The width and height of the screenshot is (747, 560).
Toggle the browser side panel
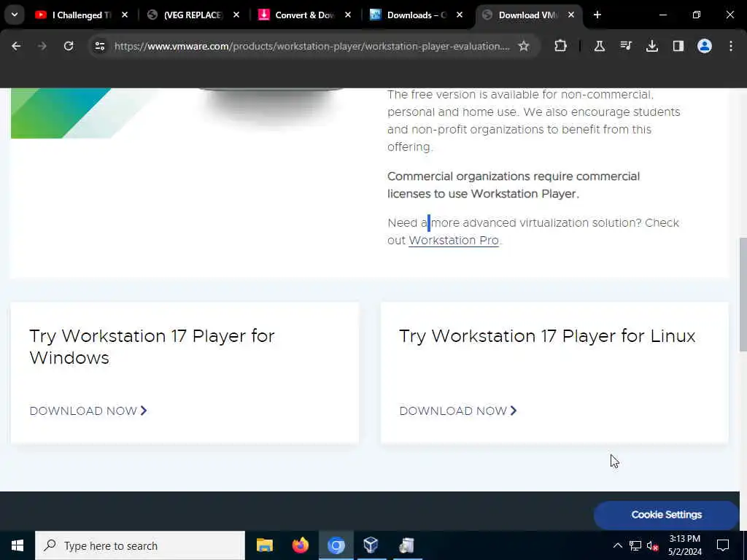click(x=678, y=46)
